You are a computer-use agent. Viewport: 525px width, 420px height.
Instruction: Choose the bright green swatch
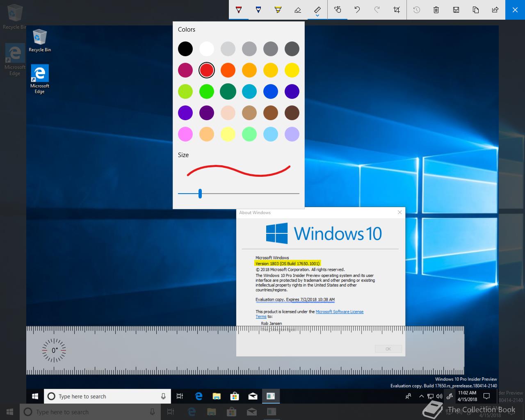tap(207, 91)
